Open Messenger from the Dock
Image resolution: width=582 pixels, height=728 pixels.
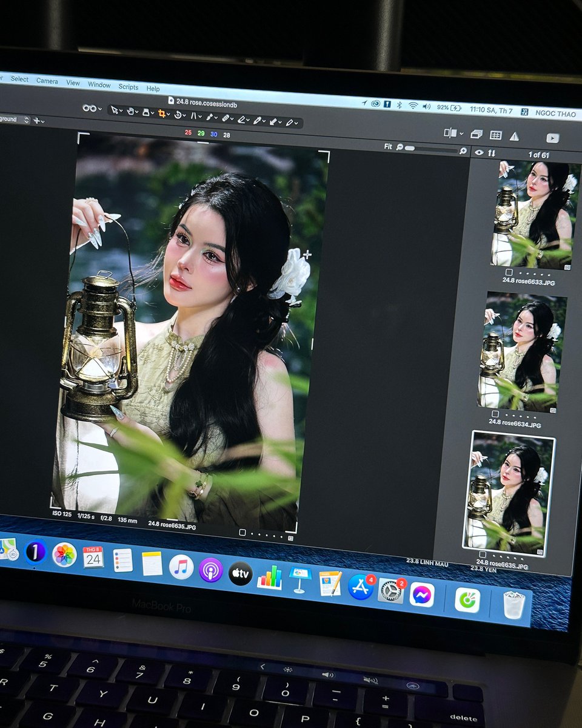[x=421, y=595]
